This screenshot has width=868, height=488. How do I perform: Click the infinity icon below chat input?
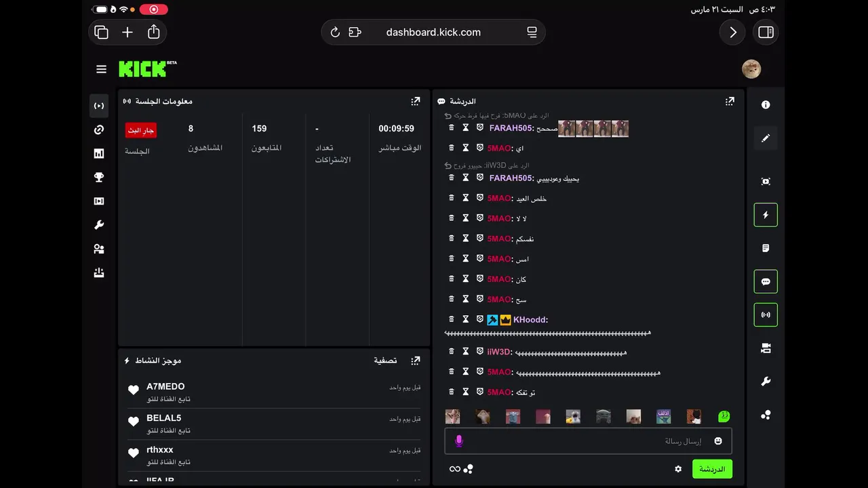click(455, 469)
